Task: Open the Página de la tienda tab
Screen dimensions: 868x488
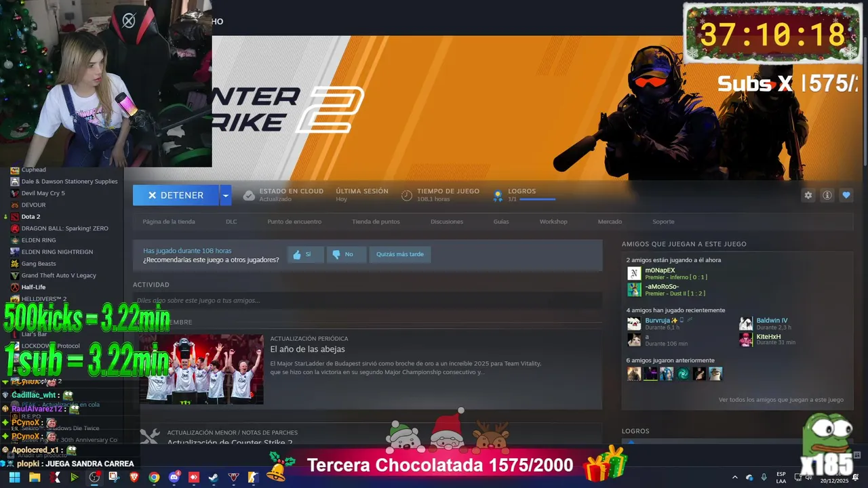Action: pyautogui.click(x=169, y=222)
